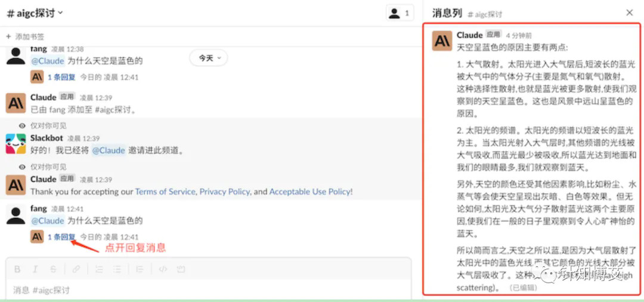Open 1 条回复 under 12:41 message
Screen dimensions: 644x302
point(61,237)
